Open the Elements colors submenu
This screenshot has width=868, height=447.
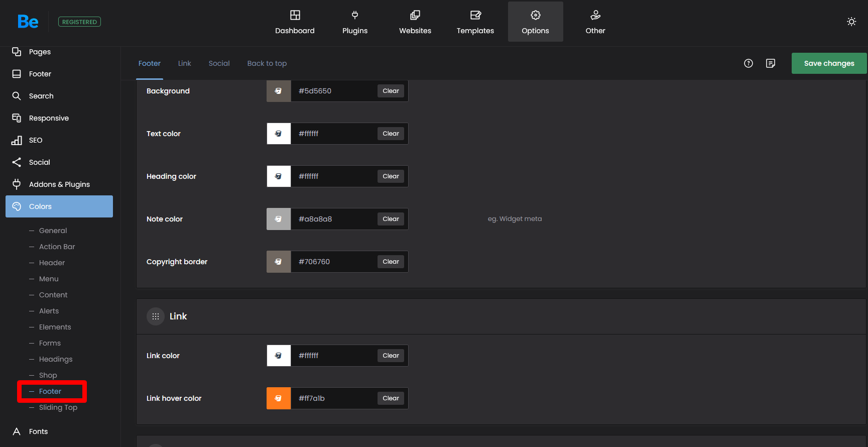click(55, 327)
